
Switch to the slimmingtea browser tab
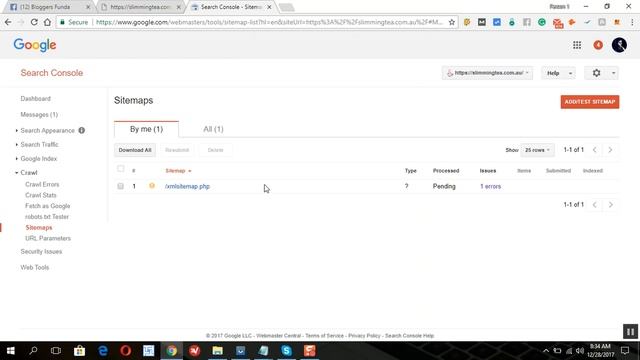140,7
